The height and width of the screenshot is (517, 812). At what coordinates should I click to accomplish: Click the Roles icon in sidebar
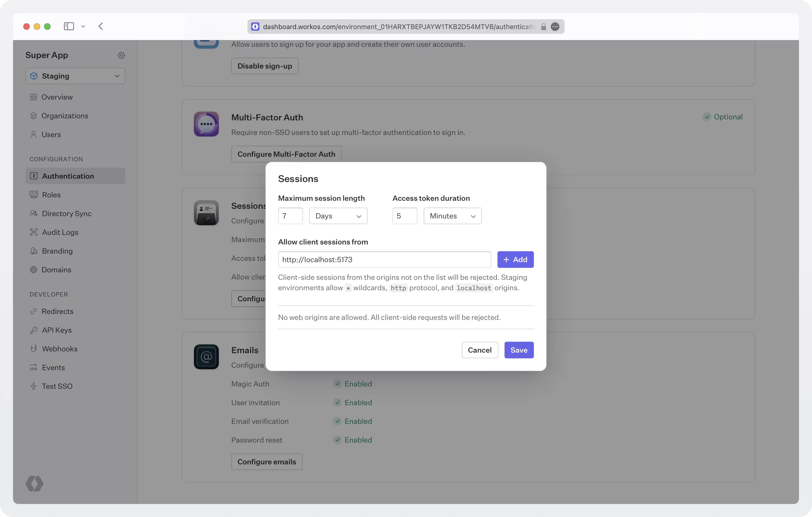click(34, 195)
